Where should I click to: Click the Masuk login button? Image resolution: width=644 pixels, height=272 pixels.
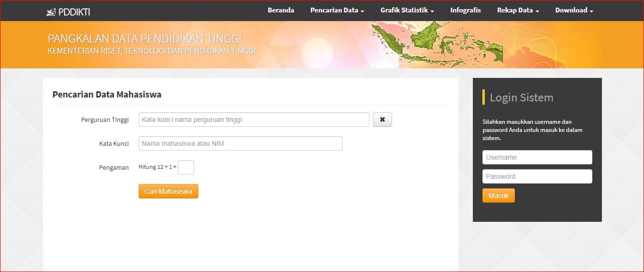tap(499, 196)
